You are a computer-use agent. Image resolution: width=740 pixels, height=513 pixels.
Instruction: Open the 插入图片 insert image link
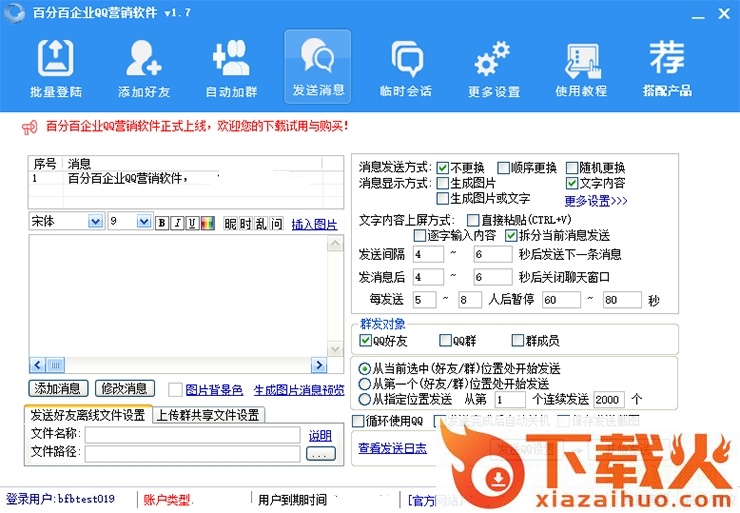tap(314, 224)
